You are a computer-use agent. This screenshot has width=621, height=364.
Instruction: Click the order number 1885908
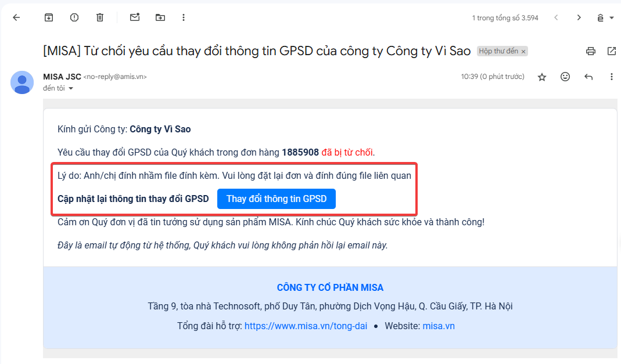pyautogui.click(x=300, y=152)
